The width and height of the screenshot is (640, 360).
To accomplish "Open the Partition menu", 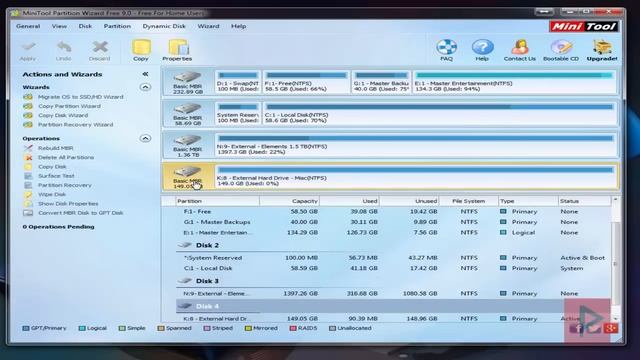I will tap(117, 26).
